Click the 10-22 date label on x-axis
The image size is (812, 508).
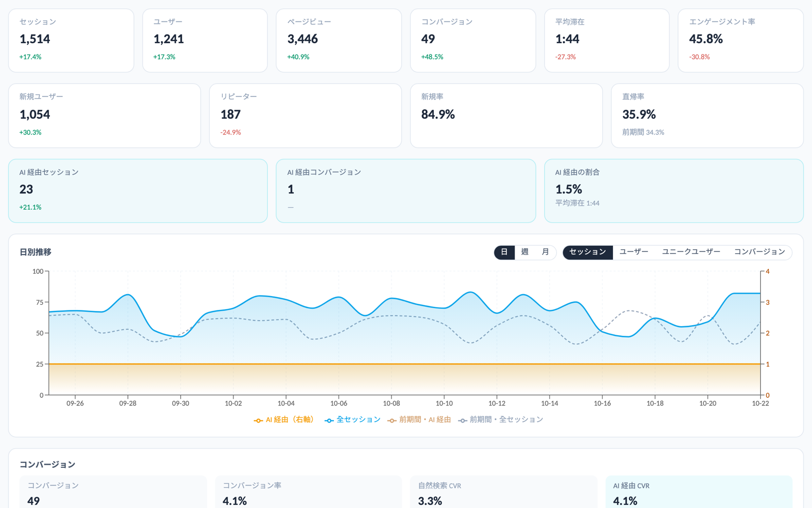click(760, 403)
